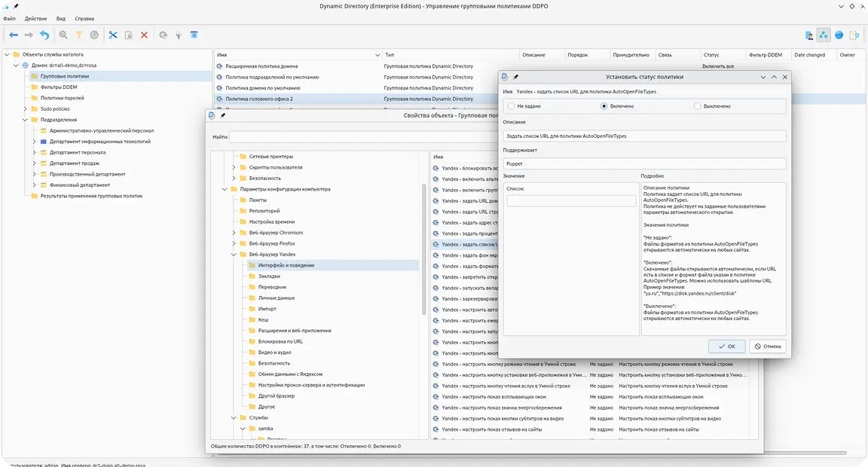Expand the 'Веб-браузер Firefox' folder

(234, 243)
